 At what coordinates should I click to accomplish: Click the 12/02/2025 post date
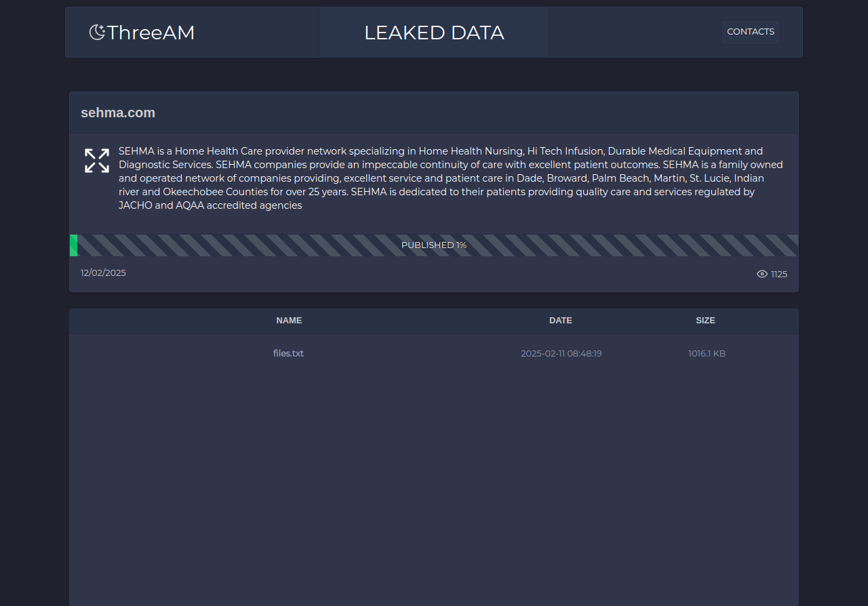(103, 272)
